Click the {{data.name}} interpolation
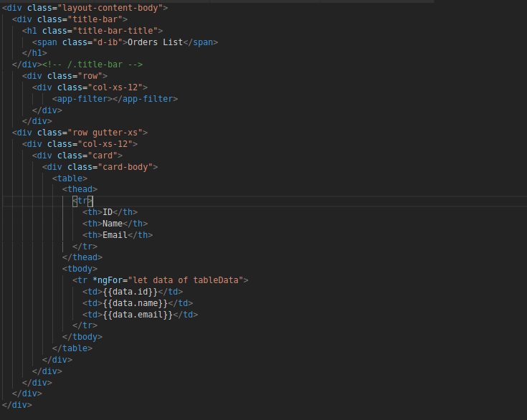The width and height of the screenshot is (527, 420). coord(135,302)
